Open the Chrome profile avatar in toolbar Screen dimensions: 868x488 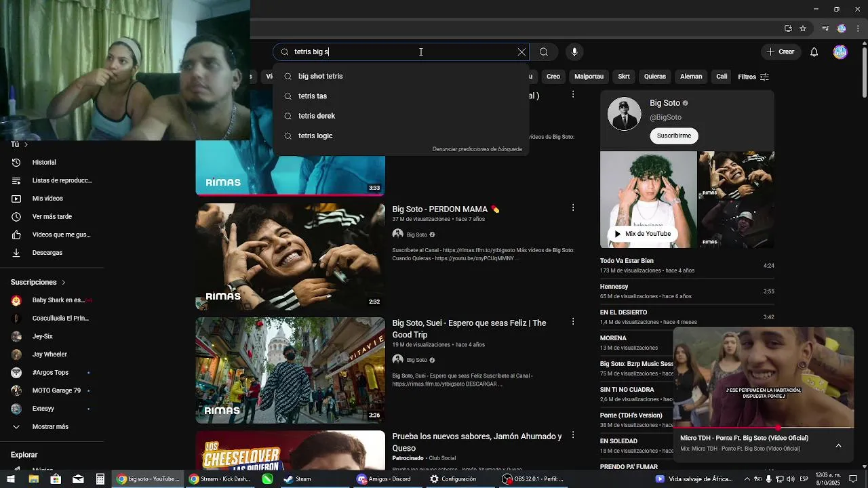tap(842, 28)
